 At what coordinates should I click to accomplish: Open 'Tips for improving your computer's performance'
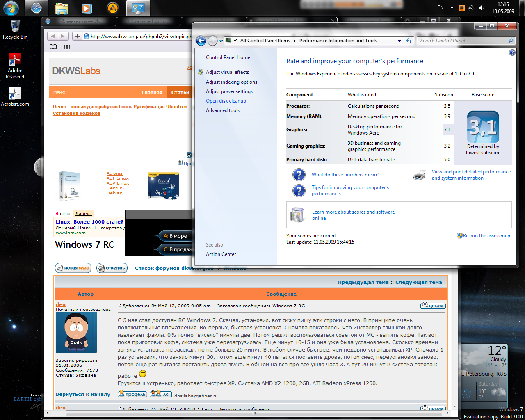350,190
